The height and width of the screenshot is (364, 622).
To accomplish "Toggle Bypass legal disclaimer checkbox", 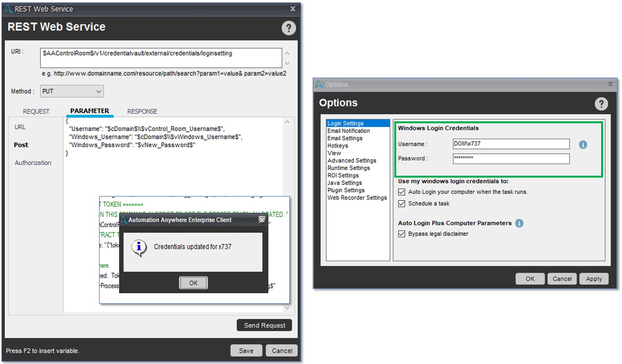I will click(x=402, y=233).
